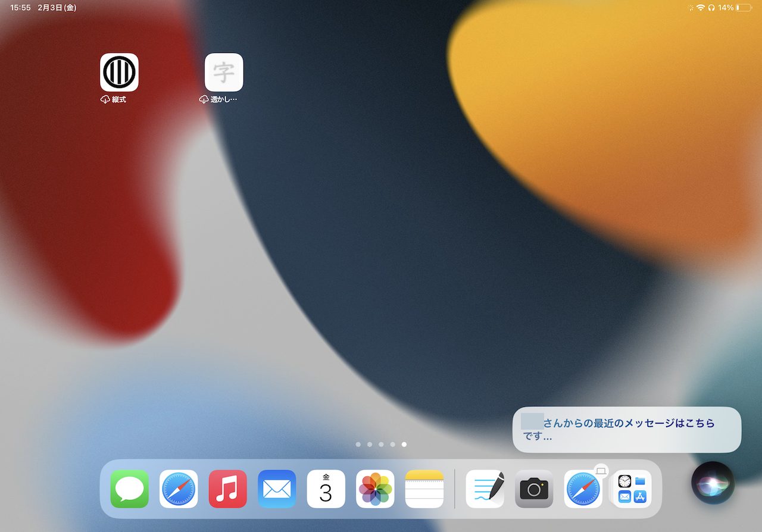
Task: Open the 縦式 app icon
Action: 119,73
